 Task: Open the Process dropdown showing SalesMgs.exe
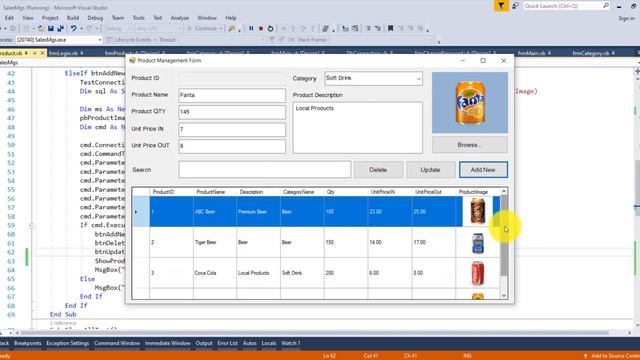pos(100,40)
